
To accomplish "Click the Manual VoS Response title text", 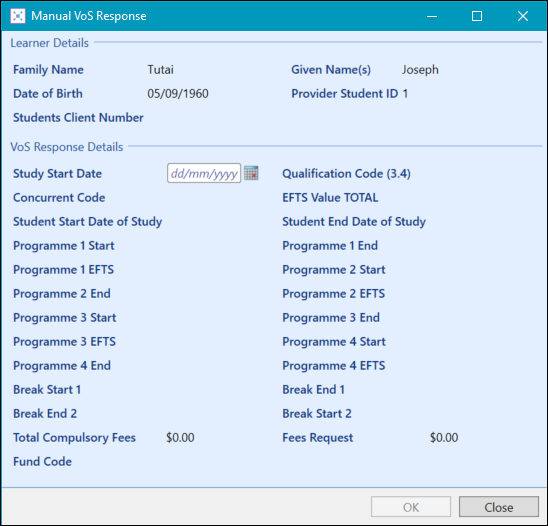I will click(89, 16).
